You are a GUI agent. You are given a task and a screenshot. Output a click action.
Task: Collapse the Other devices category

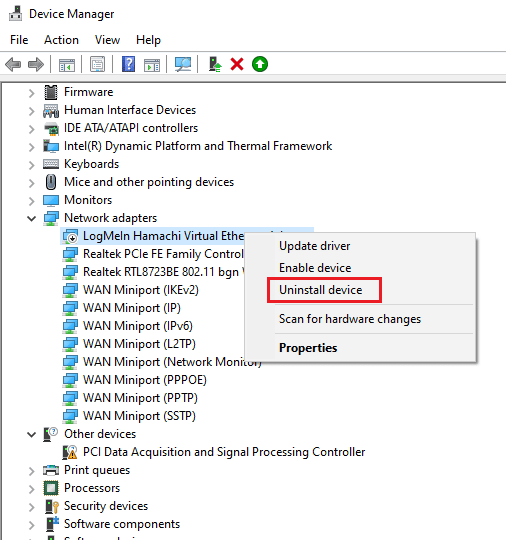point(31,434)
